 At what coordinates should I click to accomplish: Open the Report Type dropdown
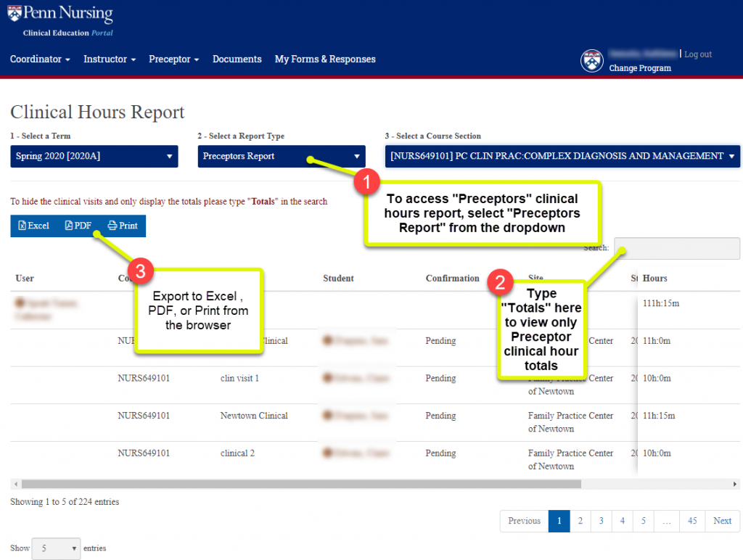click(x=282, y=156)
